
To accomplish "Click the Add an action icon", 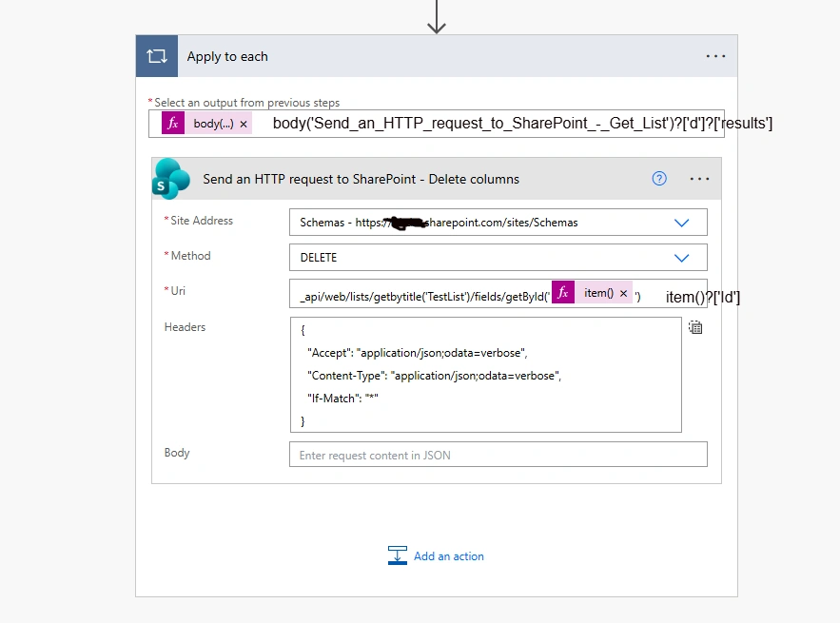I will coord(398,555).
